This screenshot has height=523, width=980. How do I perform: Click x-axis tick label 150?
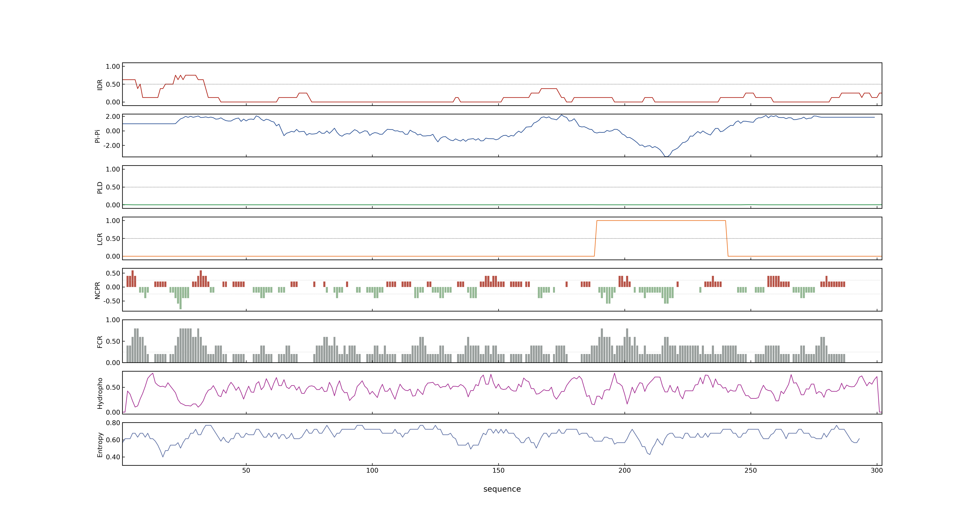pos(498,470)
